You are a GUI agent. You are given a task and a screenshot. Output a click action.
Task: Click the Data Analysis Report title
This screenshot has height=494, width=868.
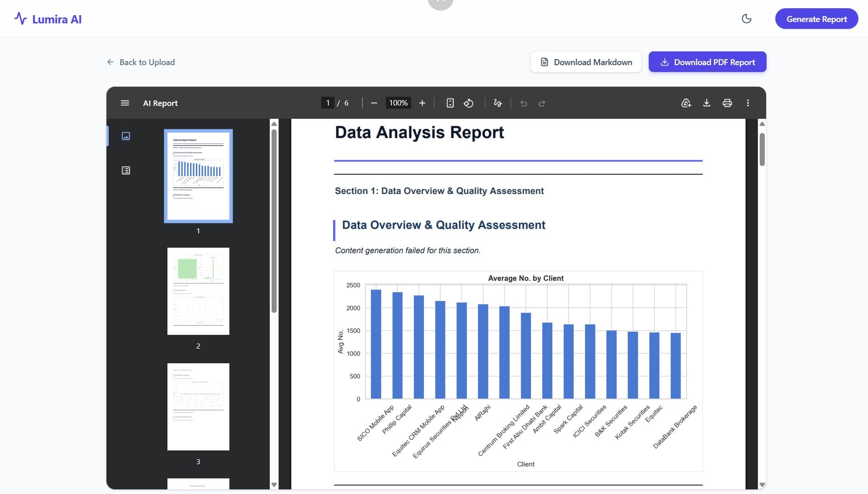419,133
